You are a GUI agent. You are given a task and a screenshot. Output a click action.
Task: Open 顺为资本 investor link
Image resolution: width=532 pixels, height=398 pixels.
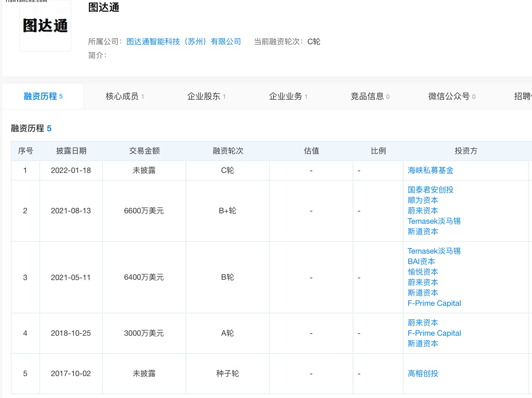tap(423, 200)
